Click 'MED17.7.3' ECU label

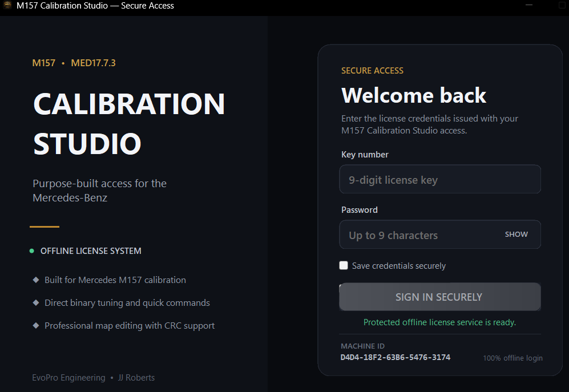[93, 63]
